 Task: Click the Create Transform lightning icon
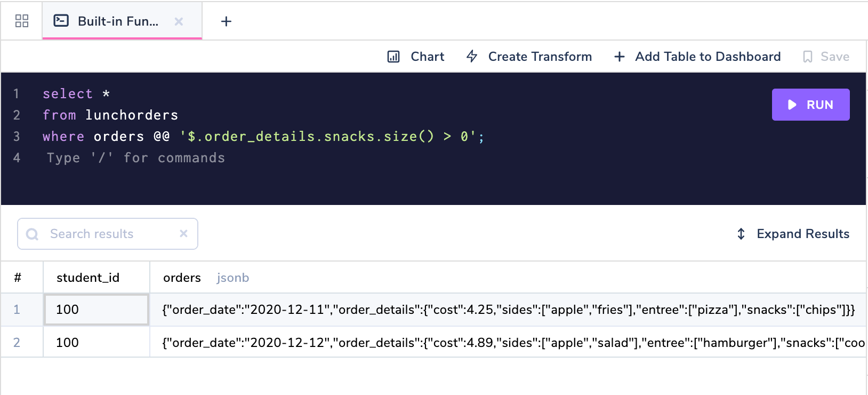point(472,57)
